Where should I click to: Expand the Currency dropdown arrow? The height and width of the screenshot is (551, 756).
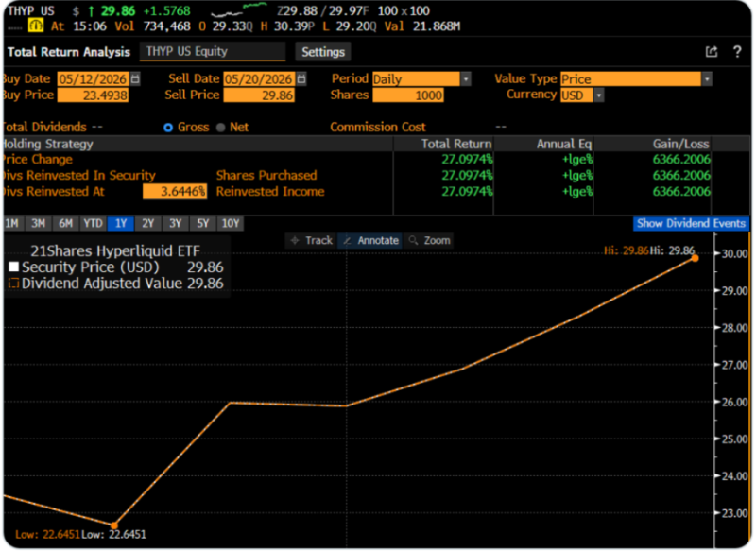click(598, 95)
